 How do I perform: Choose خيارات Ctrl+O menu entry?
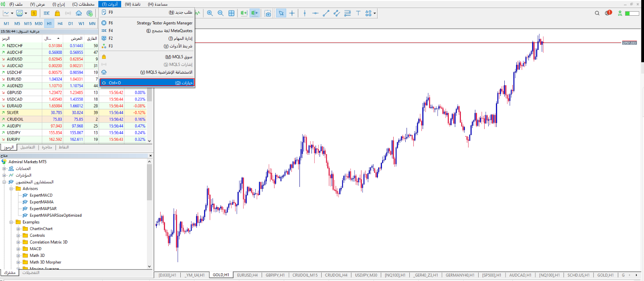tap(147, 83)
